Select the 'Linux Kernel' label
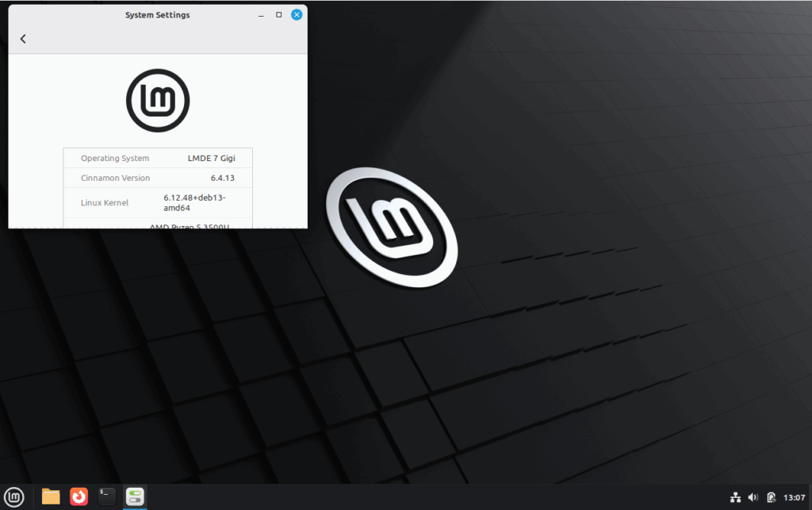This screenshot has width=812, height=510. click(x=105, y=202)
